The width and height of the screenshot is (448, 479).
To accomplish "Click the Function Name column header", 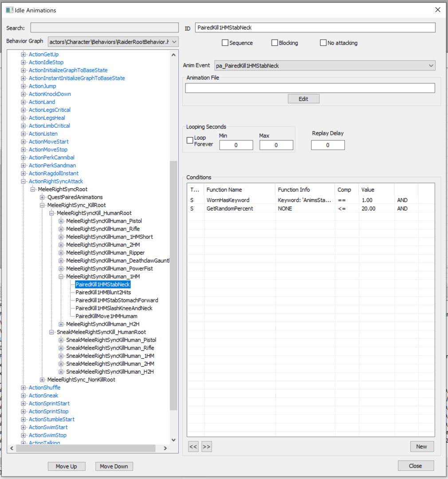I will click(x=240, y=190).
